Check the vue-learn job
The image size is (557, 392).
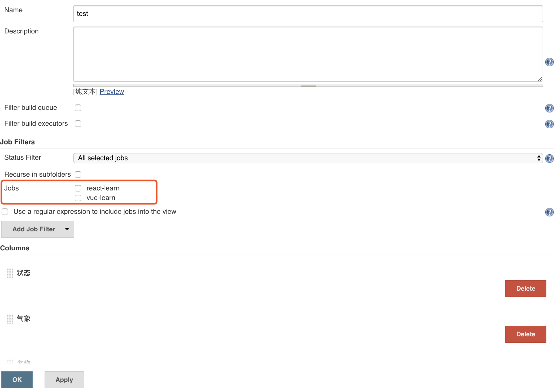(x=78, y=198)
